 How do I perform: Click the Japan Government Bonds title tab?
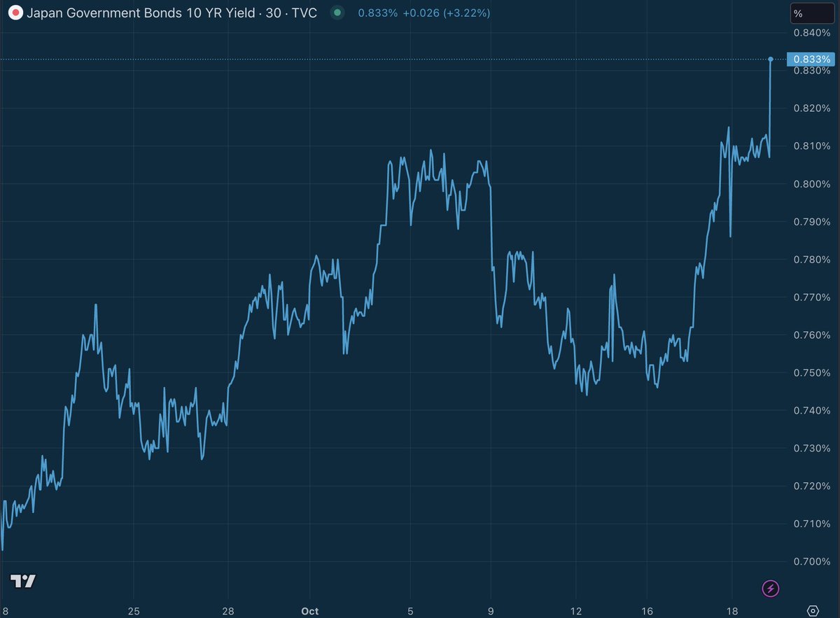pos(140,13)
